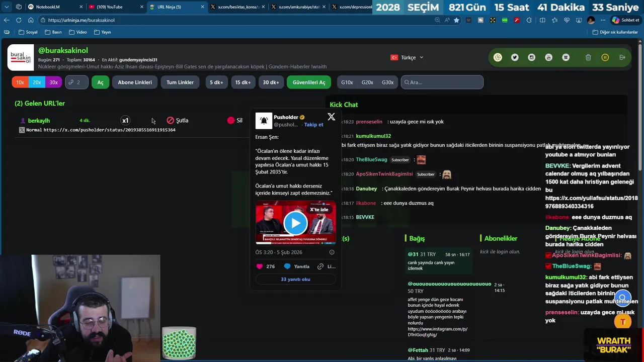Open the Video bookmarks folder
This screenshot has height=362, width=644.
[x=77, y=32]
